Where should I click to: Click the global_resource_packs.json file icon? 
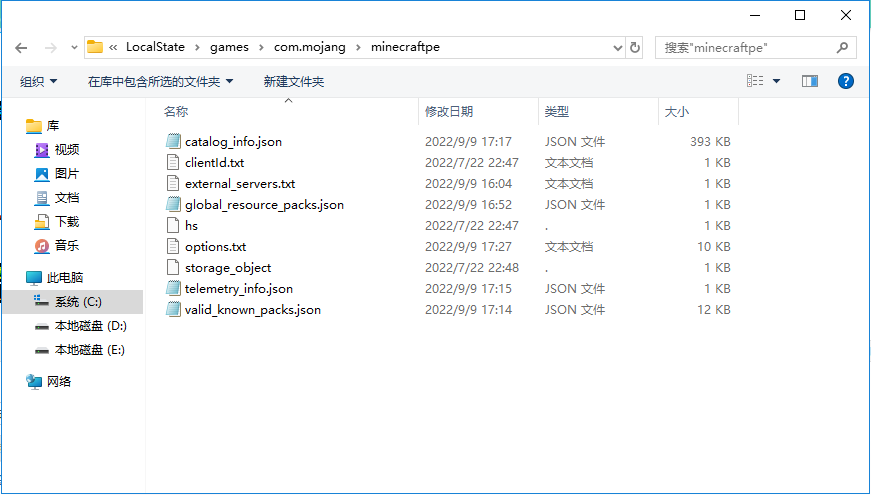(x=173, y=204)
